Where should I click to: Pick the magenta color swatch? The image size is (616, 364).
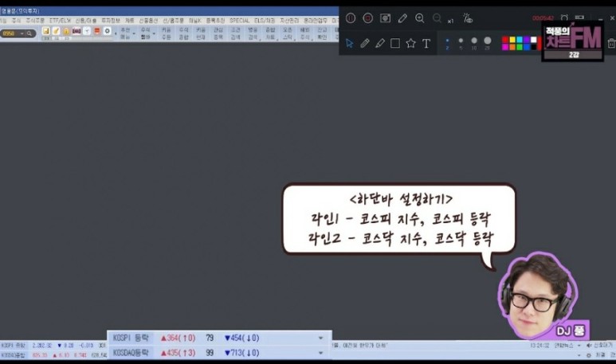[x=505, y=47]
